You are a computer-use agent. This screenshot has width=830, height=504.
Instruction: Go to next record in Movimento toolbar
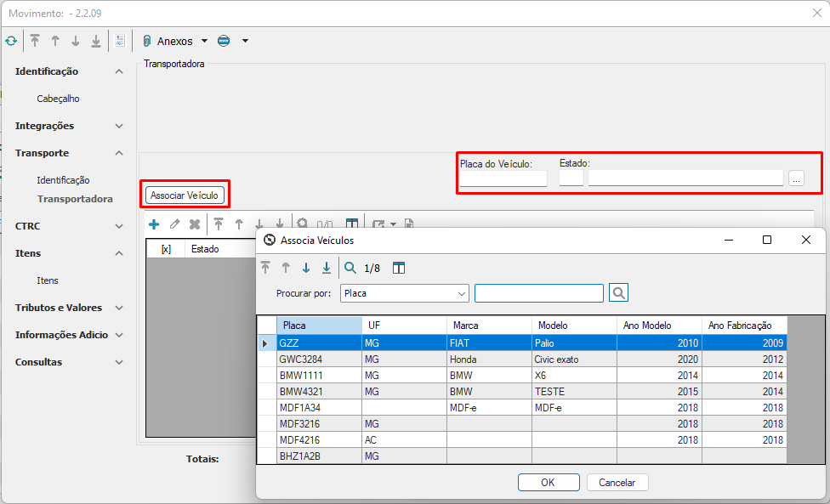coord(75,41)
